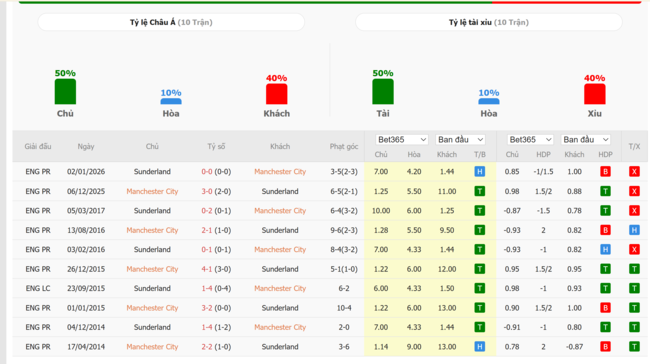Click blue H T/B badge for 17/04/2014 match
Screen dimensions: 650x364
[480, 347]
